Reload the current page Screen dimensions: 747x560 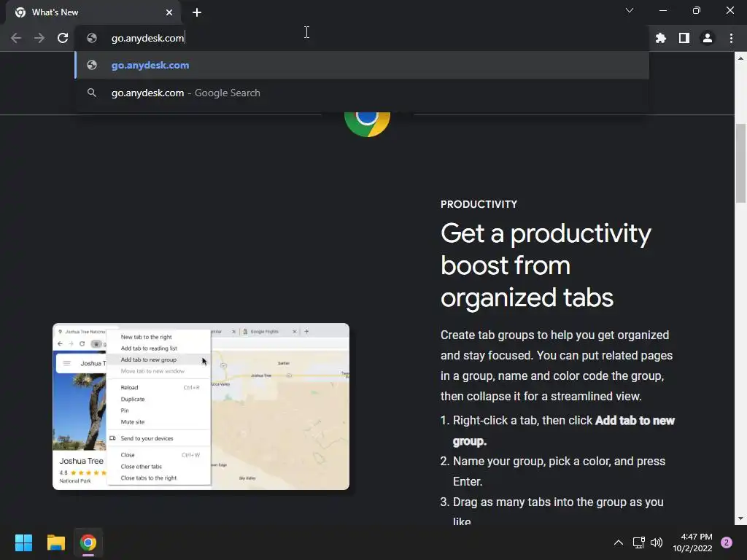click(63, 38)
